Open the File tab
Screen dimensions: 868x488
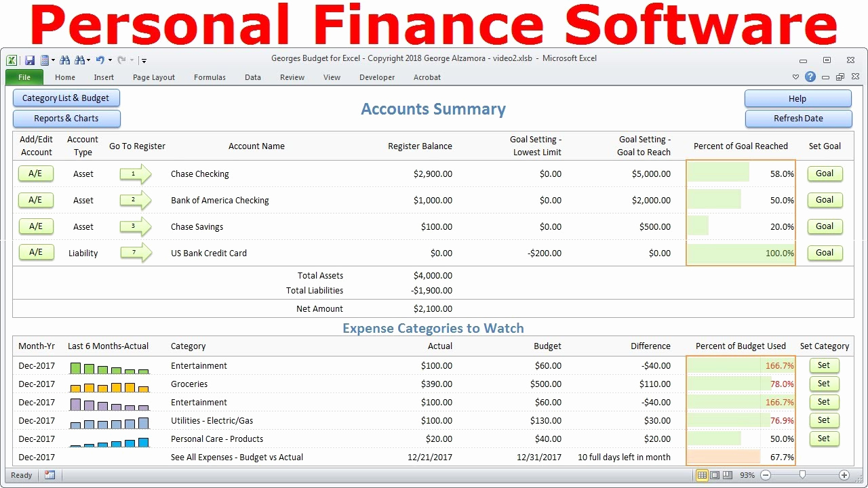click(x=24, y=77)
